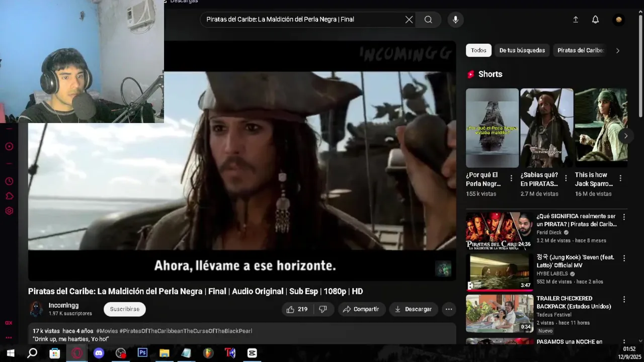Open CapCut from the taskbar
Image resolution: width=644 pixels, height=362 pixels.
click(x=252, y=353)
